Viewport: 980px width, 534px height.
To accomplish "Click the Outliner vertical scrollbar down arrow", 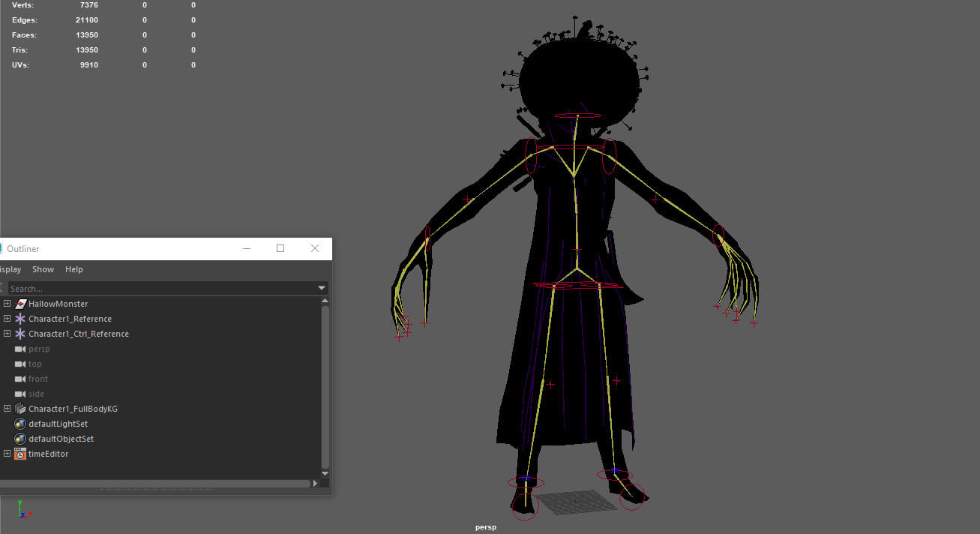I will click(x=325, y=473).
